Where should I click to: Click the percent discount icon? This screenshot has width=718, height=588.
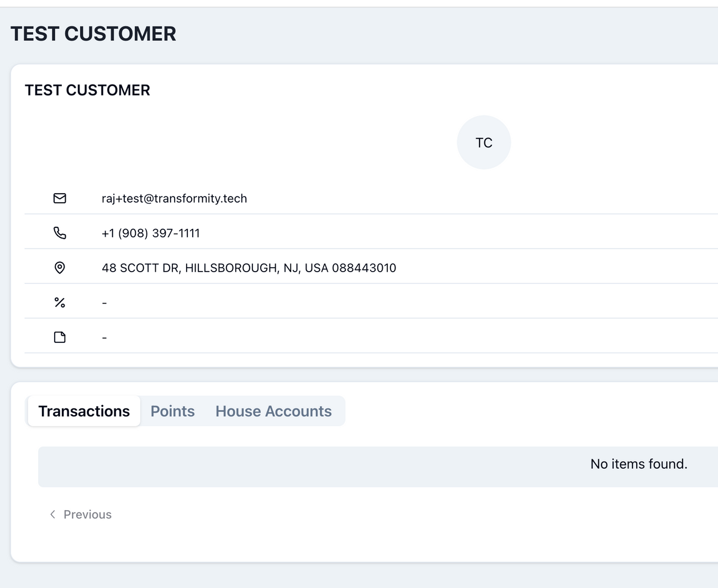pyautogui.click(x=60, y=303)
